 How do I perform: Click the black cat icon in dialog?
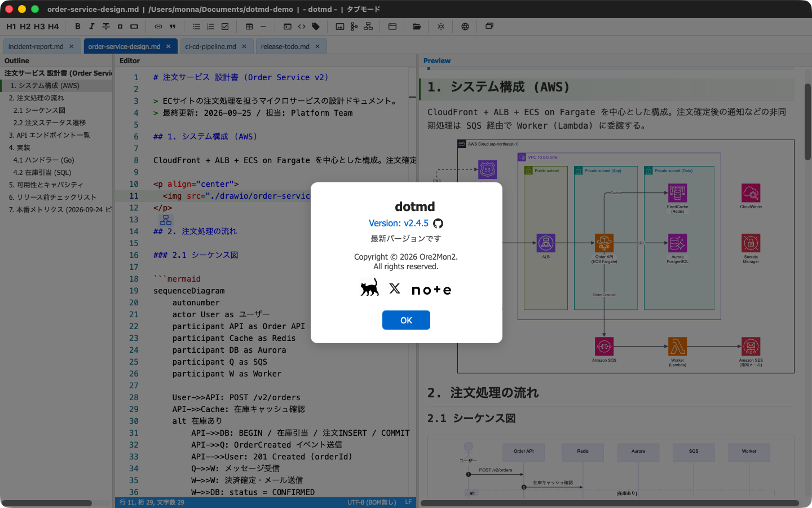tap(370, 287)
